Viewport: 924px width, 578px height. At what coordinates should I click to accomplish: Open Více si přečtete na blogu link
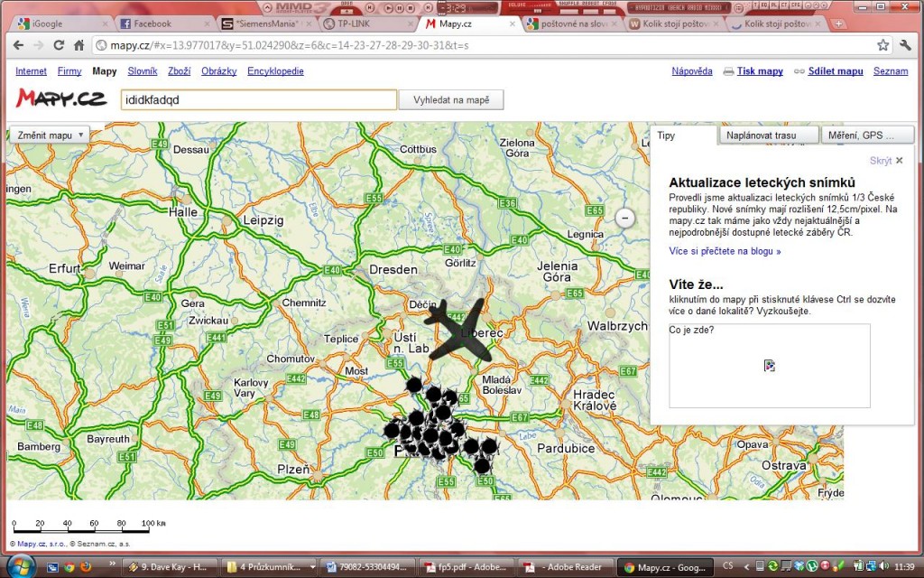pyautogui.click(x=725, y=251)
